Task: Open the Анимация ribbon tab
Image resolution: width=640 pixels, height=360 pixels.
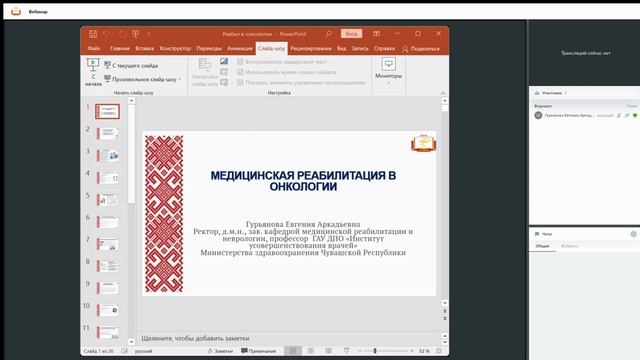Action: (x=240, y=48)
